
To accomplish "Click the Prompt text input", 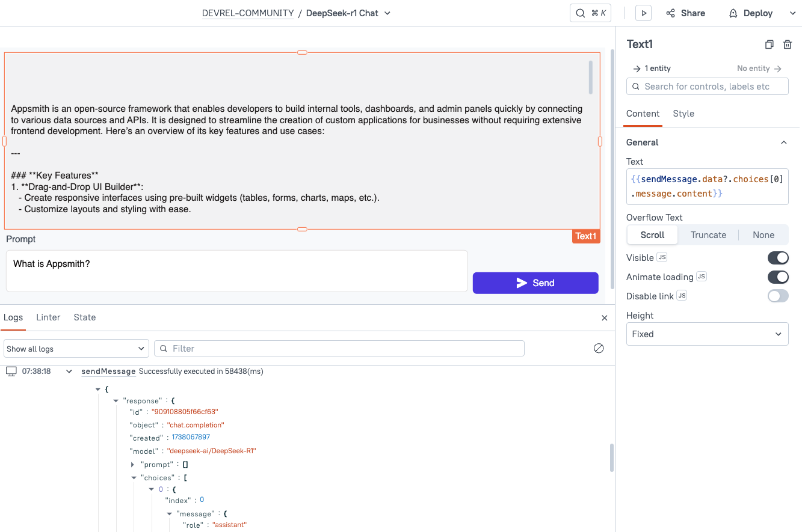I will 237,271.
